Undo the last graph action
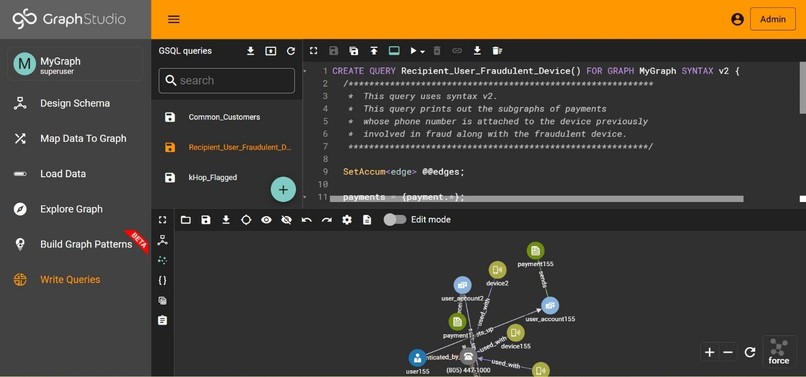Screen dimensions: 806x377 (306, 220)
